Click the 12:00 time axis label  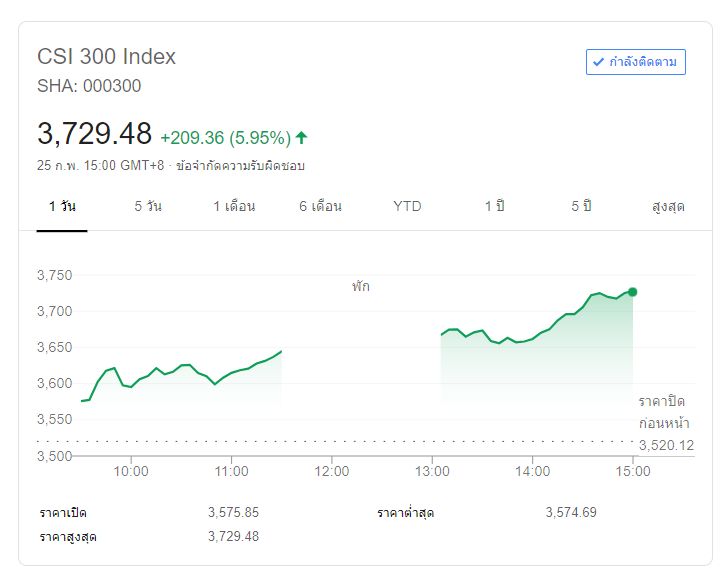[332, 471]
